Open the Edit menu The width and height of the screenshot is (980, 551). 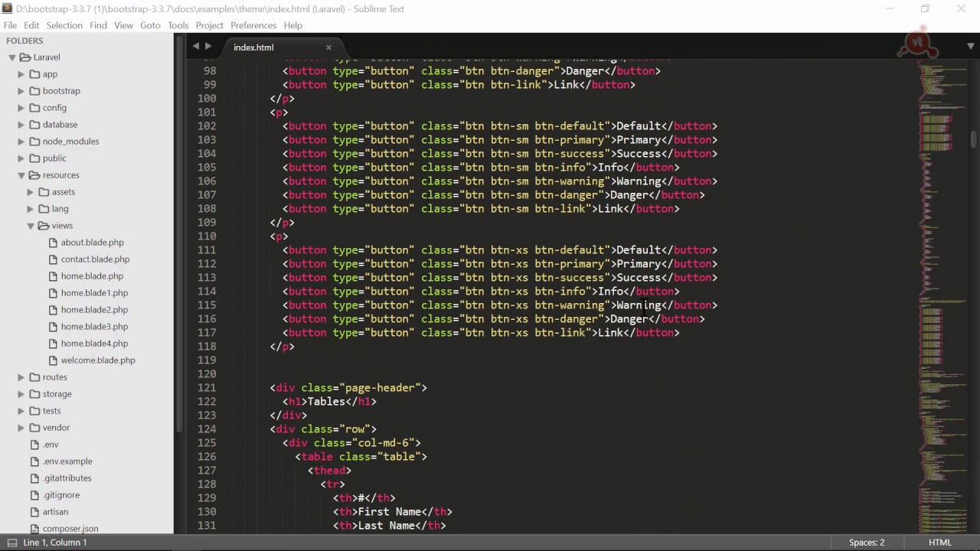point(31,25)
